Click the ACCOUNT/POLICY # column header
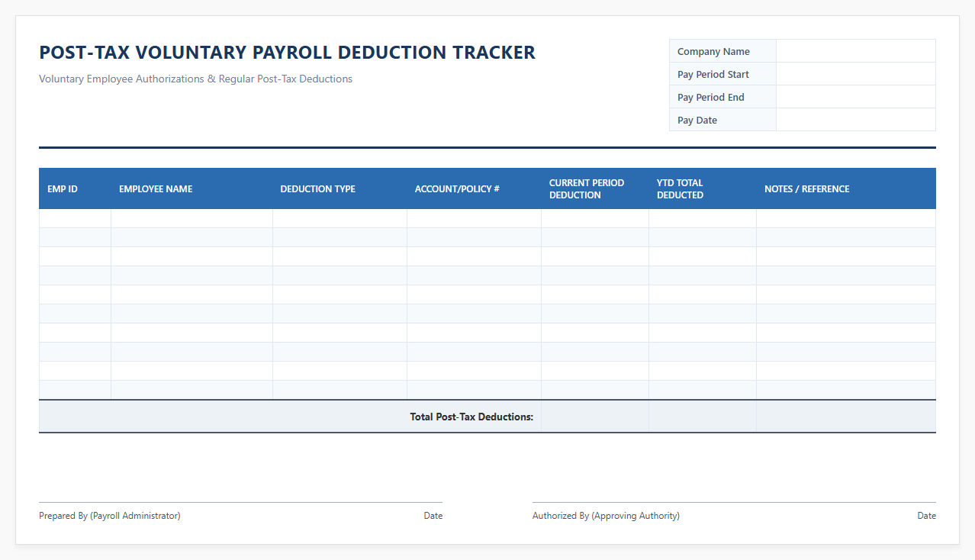975x560 pixels. pyautogui.click(x=475, y=188)
